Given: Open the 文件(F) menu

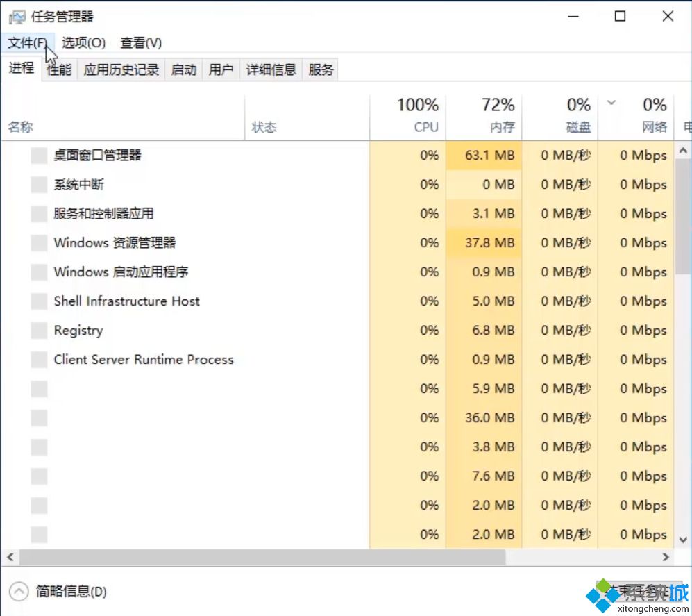Looking at the screenshot, I should click(x=27, y=43).
